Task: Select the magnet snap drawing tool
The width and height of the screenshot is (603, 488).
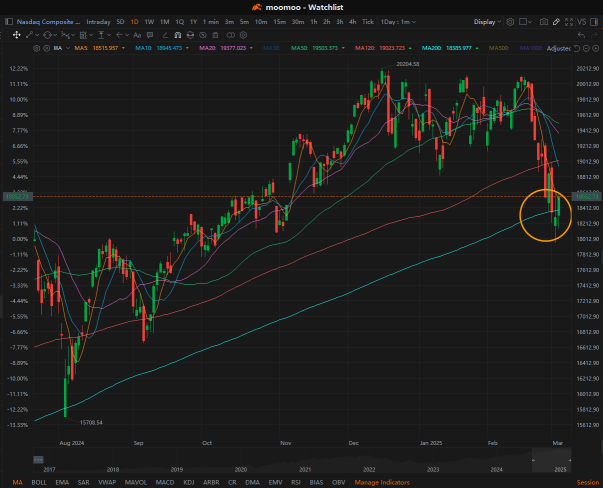Action: [x=178, y=35]
